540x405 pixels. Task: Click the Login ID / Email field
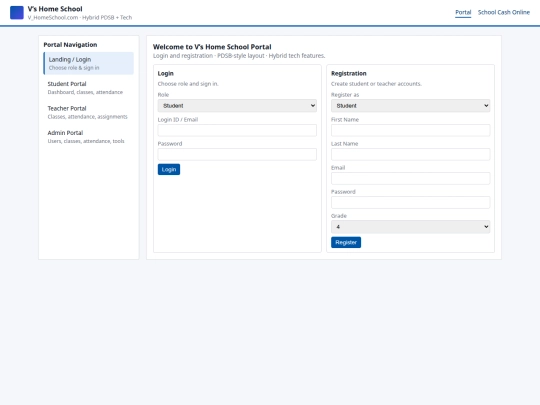pyautogui.click(x=237, y=130)
